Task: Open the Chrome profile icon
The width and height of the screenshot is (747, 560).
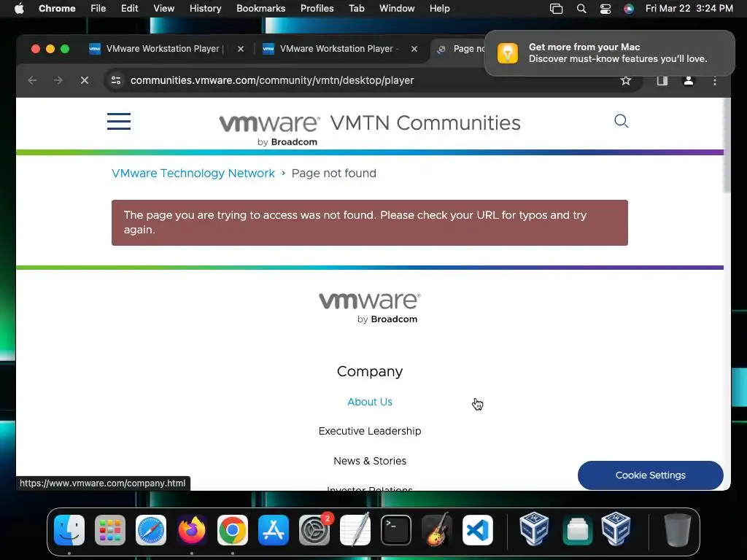Action: pos(688,80)
